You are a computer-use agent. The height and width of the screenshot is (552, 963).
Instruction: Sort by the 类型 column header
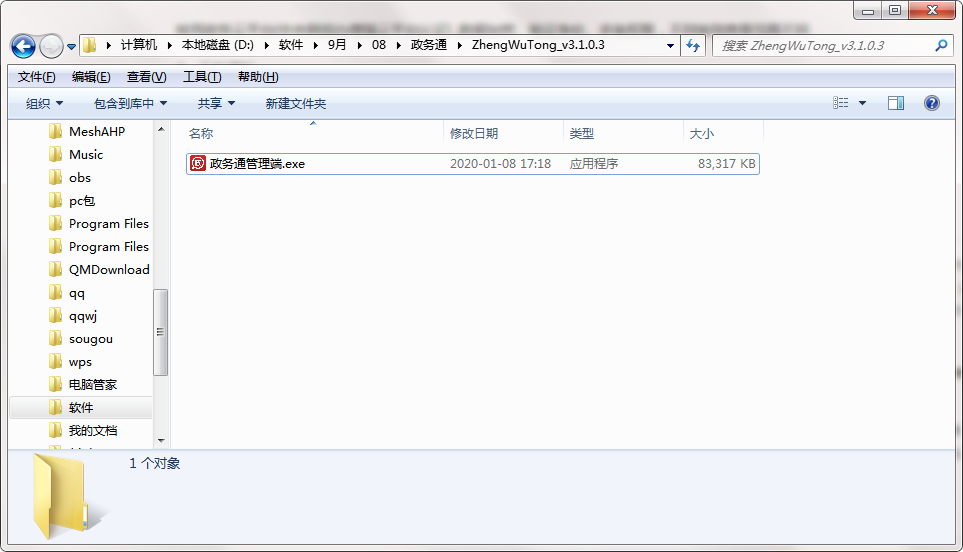[x=582, y=133]
